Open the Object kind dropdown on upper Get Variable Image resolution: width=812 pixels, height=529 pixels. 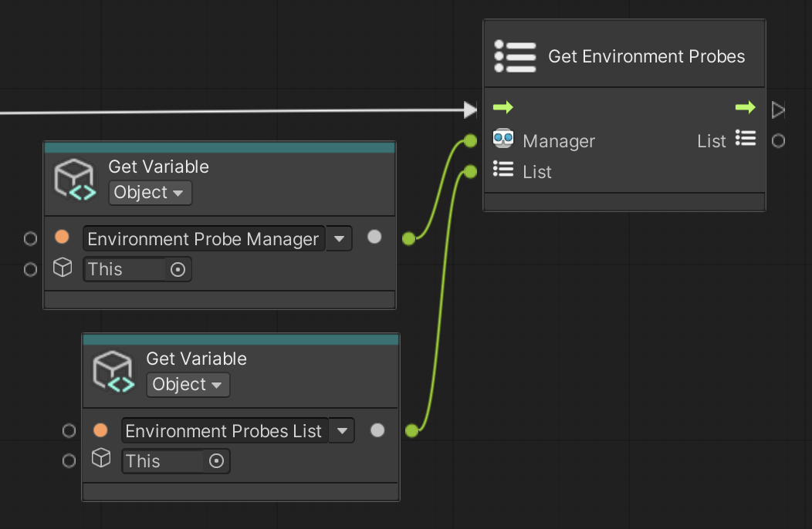[150, 193]
